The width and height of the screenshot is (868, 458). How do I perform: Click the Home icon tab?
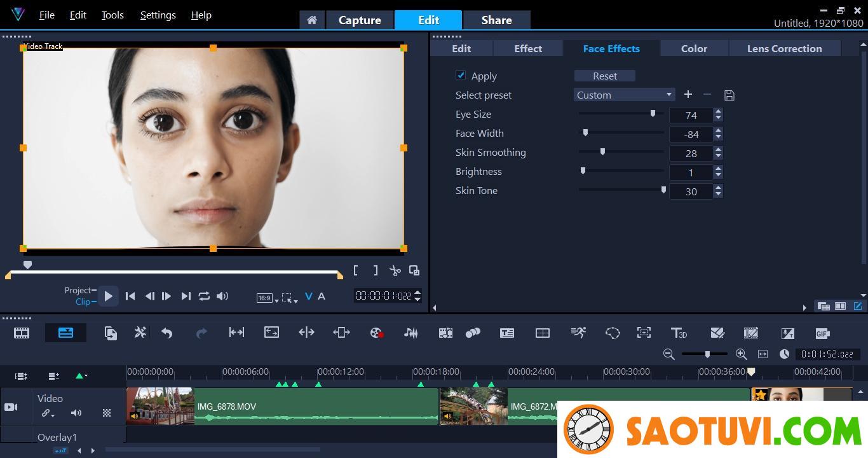(x=311, y=20)
